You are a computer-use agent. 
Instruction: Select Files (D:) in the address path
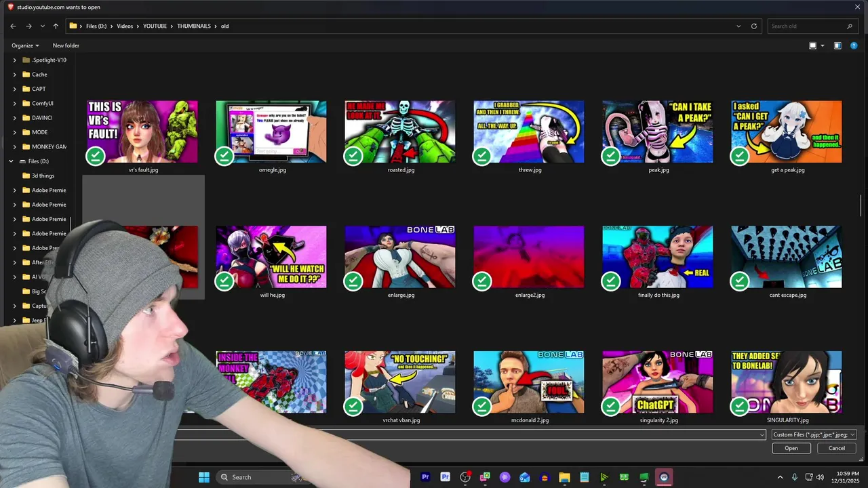[96, 26]
